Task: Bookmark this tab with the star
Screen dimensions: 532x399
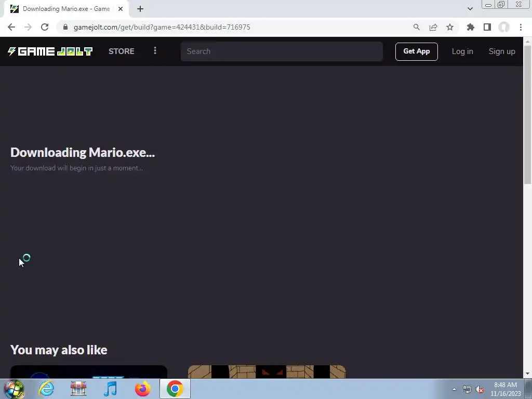Action: pyautogui.click(x=450, y=27)
